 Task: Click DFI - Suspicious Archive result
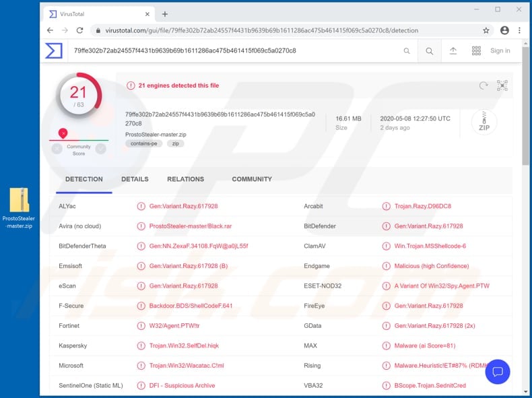click(x=182, y=386)
